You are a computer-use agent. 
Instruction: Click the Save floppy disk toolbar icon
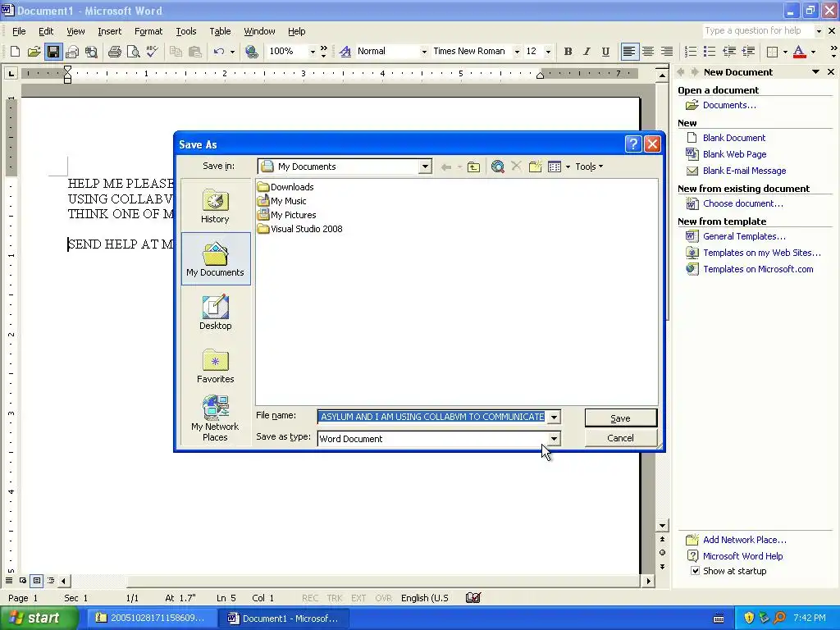pos(53,52)
